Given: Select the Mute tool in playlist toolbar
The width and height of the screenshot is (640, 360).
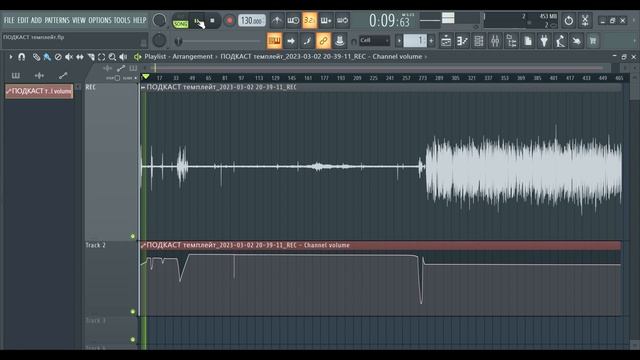Looking at the screenshot, I should 69,57.
